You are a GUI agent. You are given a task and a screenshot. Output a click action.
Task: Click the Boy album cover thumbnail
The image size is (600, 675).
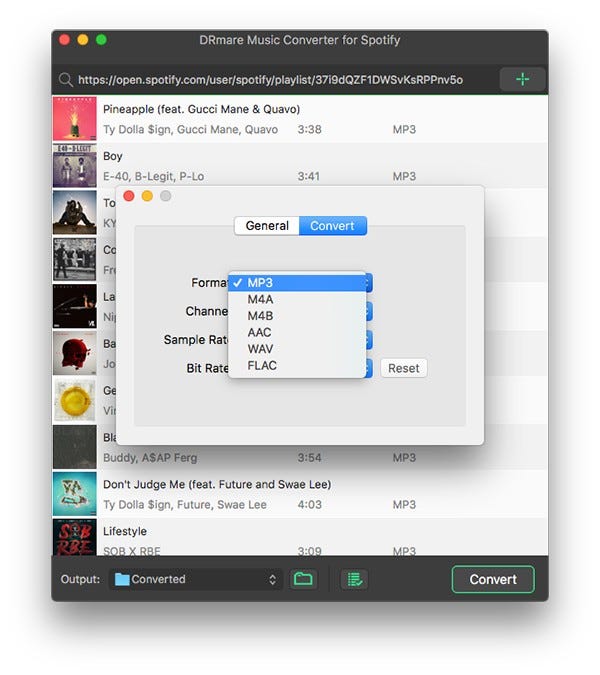click(x=74, y=166)
